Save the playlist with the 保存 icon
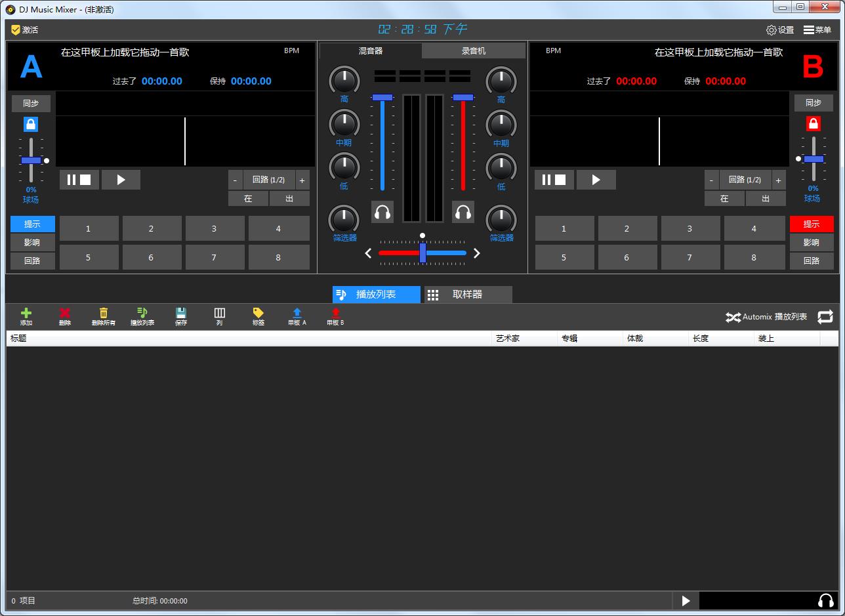Viewport: 845px width, 616px height. pos(181,317)
